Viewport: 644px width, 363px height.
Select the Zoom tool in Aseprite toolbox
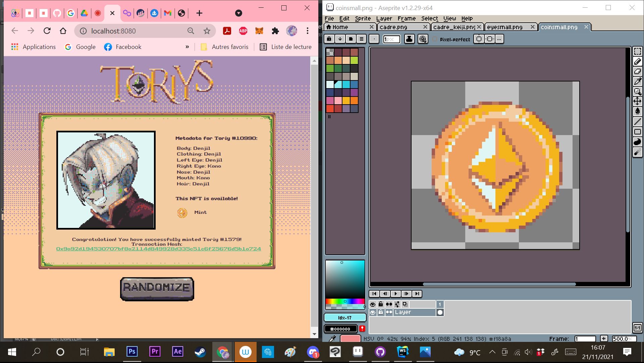pos(637,92)
